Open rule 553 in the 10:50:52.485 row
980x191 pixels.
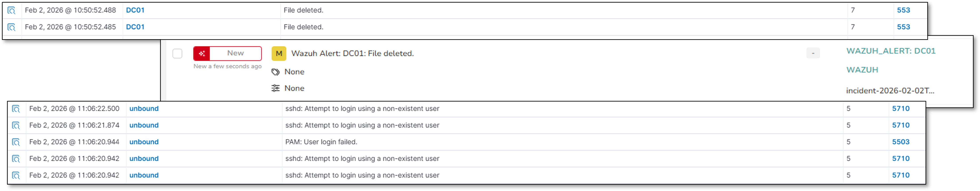click(x=903, y=27)
